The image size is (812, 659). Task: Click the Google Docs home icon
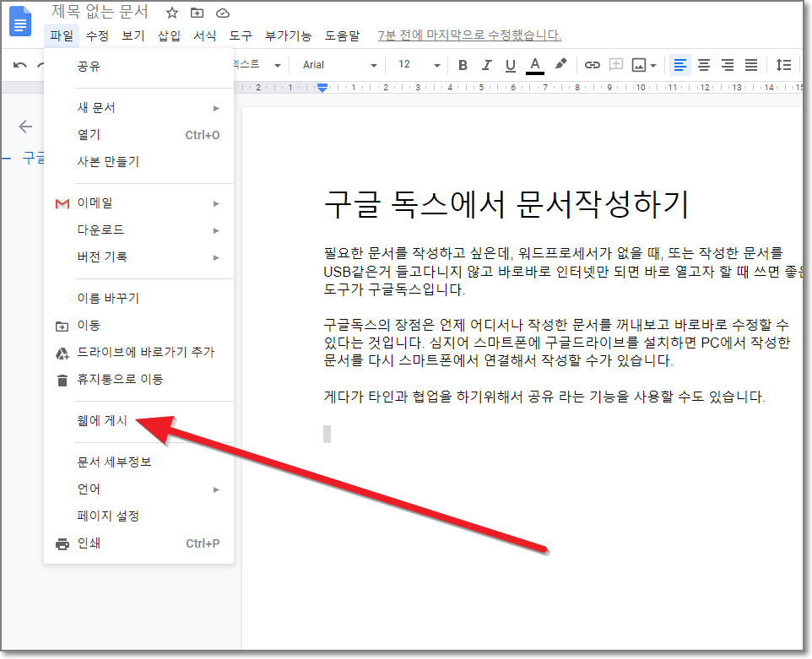(x=20, y=21)
